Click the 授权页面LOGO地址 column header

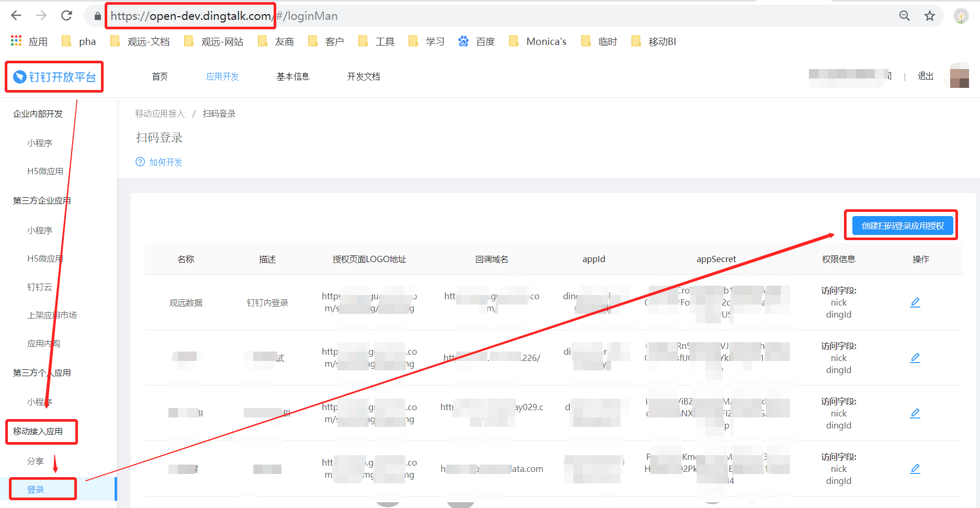369,259
